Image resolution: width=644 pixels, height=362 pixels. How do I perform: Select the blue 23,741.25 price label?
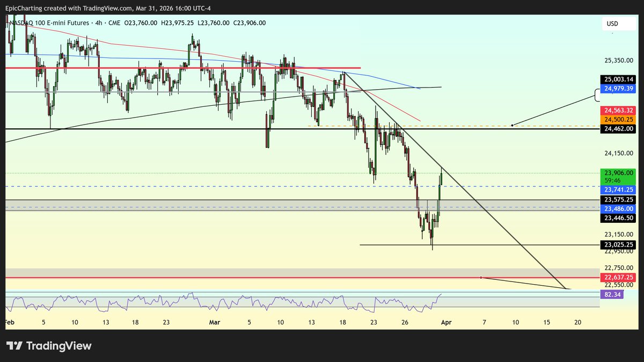pyautogui.click(x=617, y=190)
